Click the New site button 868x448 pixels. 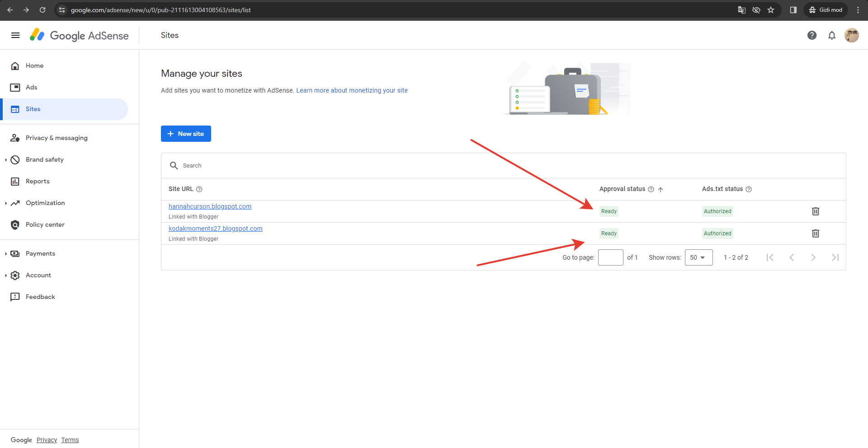tap(186, 134)
